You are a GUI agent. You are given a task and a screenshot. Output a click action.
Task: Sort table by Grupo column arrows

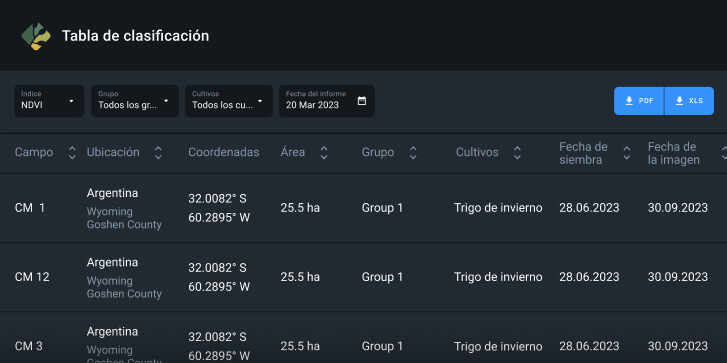pyautogui.click(x=413, y=153)
